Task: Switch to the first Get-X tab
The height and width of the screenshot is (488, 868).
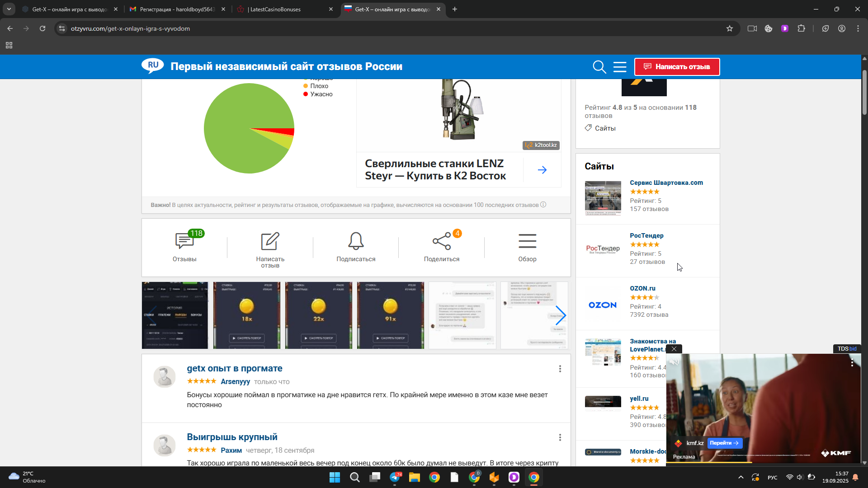Action: [69, 9]
